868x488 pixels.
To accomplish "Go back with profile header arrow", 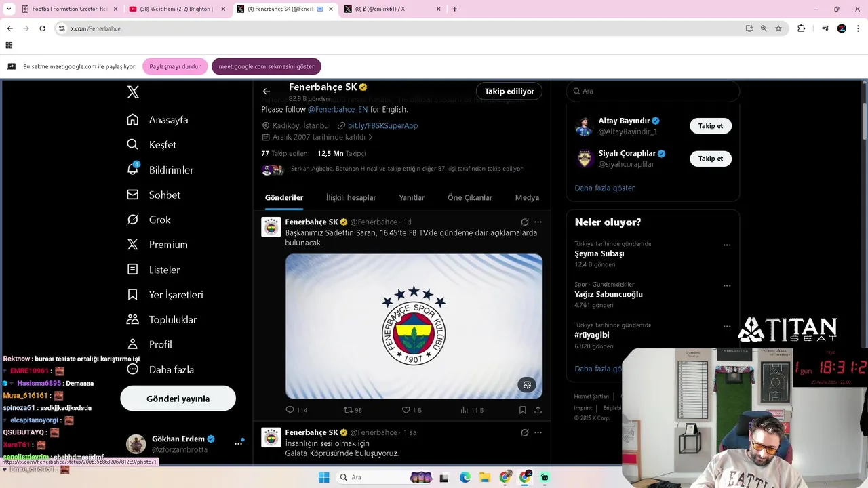I will 267,91.
